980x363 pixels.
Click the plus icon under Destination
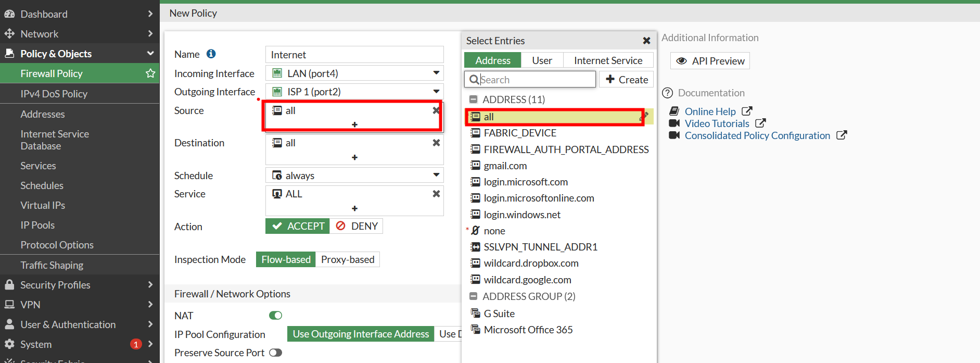coord(354,157)
